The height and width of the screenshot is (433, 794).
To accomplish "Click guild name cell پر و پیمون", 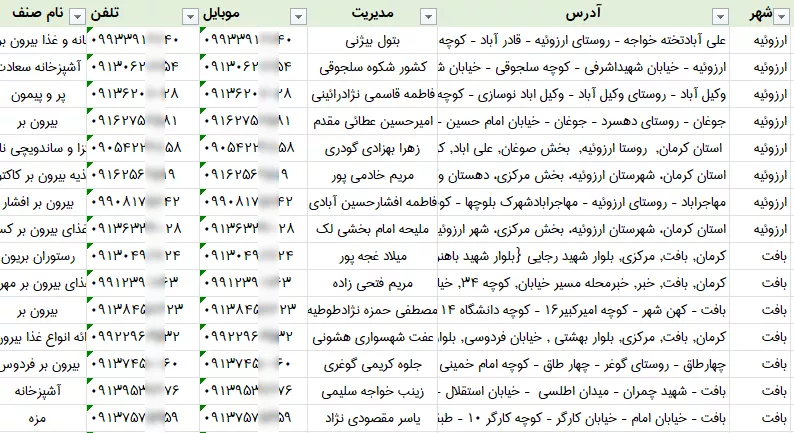I will point(43,94).
